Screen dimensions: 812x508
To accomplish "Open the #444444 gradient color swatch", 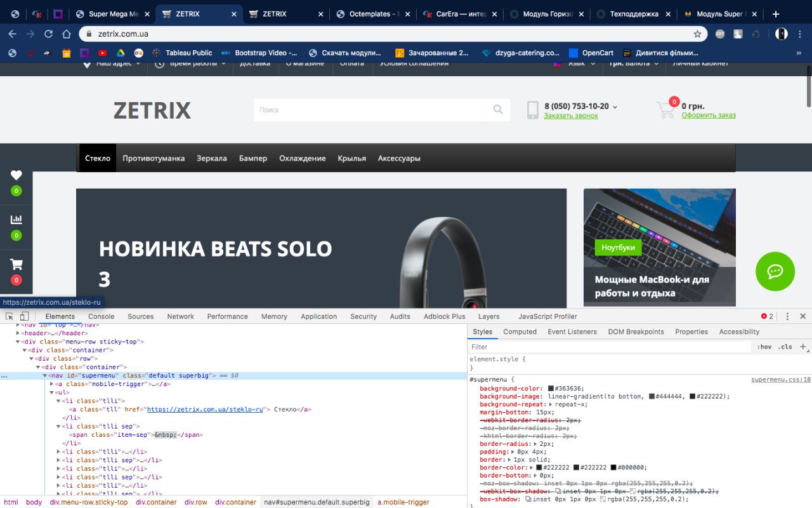I will tap(652, 396).
